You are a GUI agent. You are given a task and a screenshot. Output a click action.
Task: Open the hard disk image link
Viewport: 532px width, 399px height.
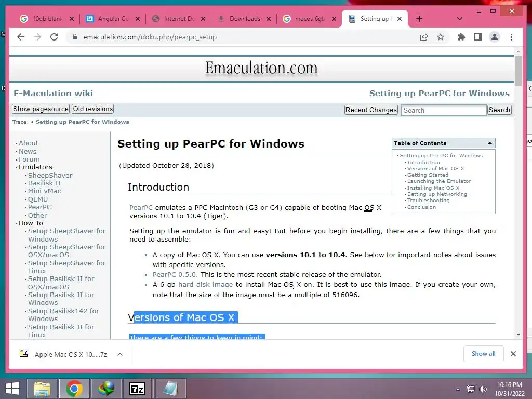[206, 284]
